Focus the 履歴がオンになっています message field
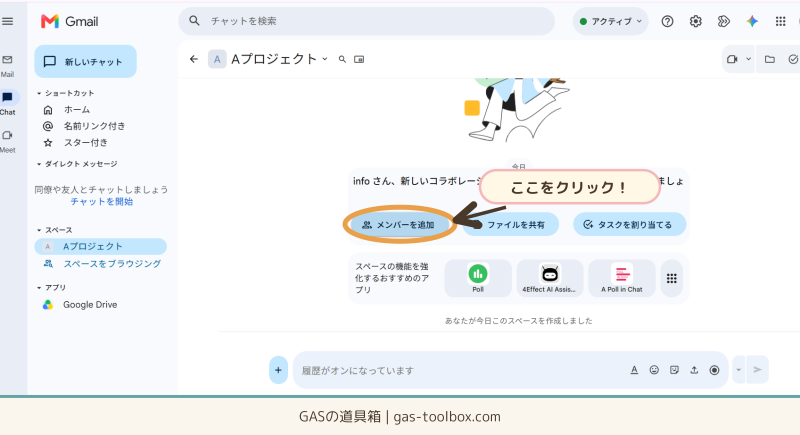Screen dimensions: 800x435 point(459,370)
